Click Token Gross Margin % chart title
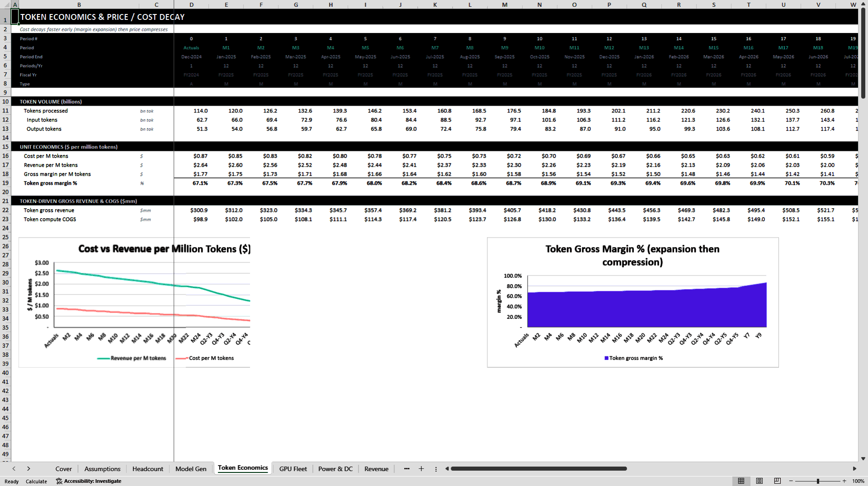Screen dimensions: 868x486 tap(632, 255)
